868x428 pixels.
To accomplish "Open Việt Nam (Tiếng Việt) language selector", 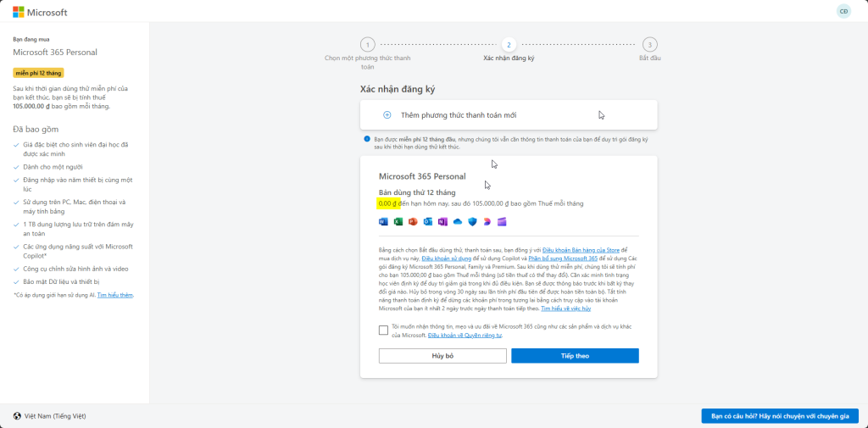I will coord(49,416).
